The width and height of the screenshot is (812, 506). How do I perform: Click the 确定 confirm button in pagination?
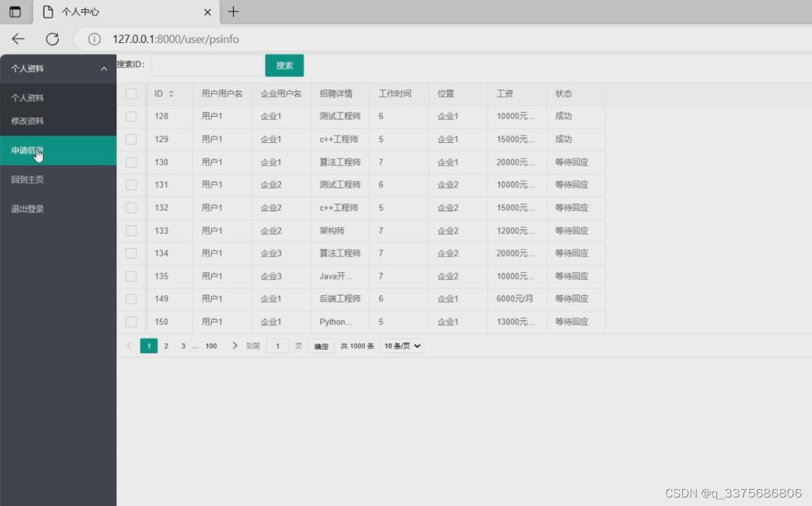click(x=321, y=346)
